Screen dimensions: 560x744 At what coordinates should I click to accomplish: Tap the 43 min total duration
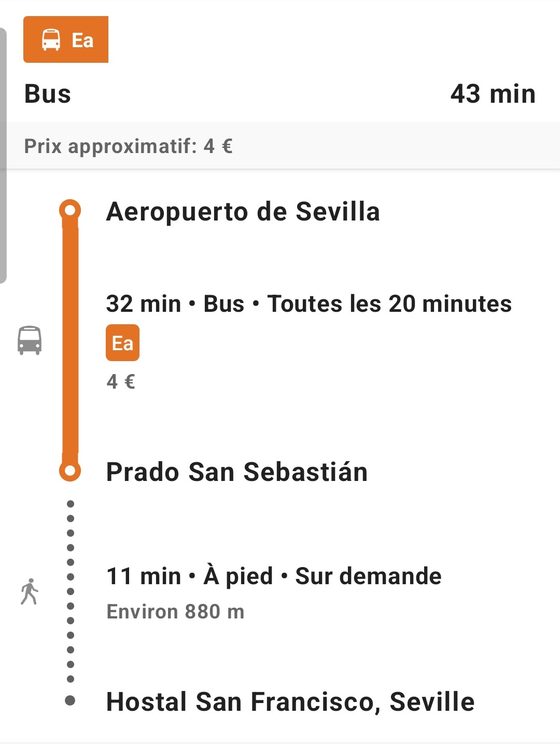493,94
